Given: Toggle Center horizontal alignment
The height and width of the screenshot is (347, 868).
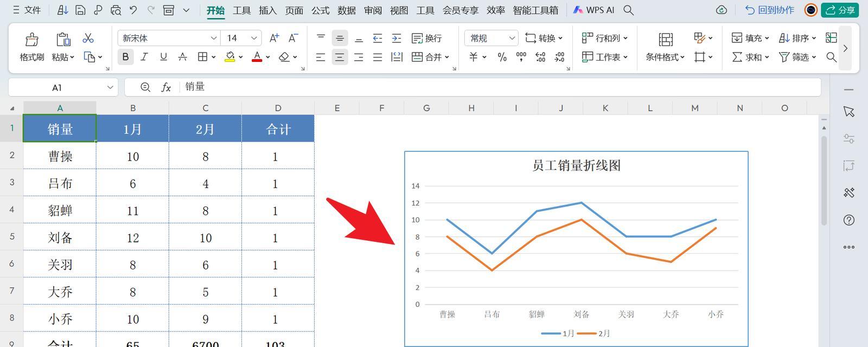Looking at the screenshot, I should (x=340, y=57).
